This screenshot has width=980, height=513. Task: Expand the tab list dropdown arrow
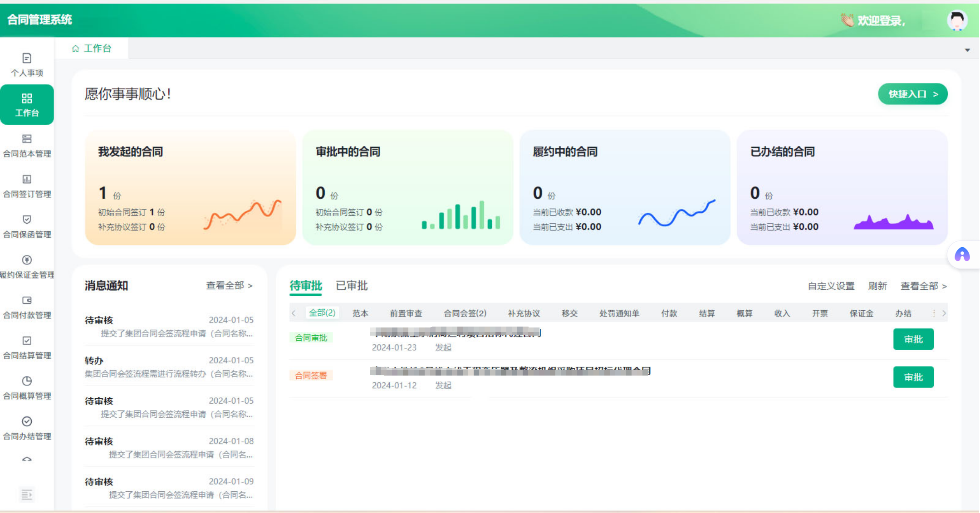tap(967, 50)
